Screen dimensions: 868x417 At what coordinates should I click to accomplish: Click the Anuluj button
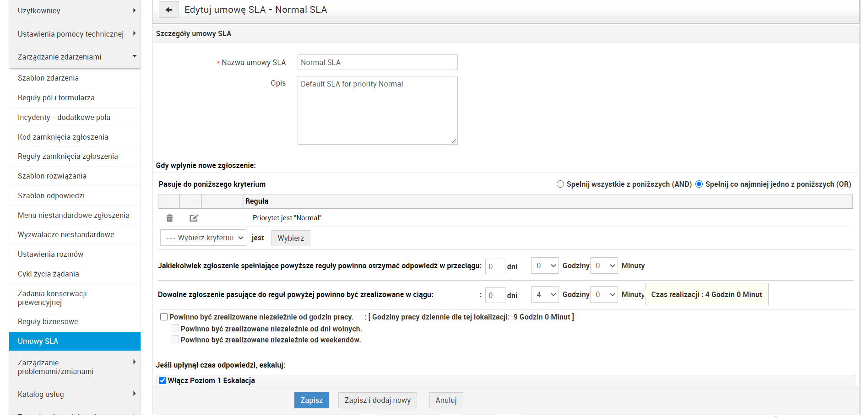(x=446, y=400)
